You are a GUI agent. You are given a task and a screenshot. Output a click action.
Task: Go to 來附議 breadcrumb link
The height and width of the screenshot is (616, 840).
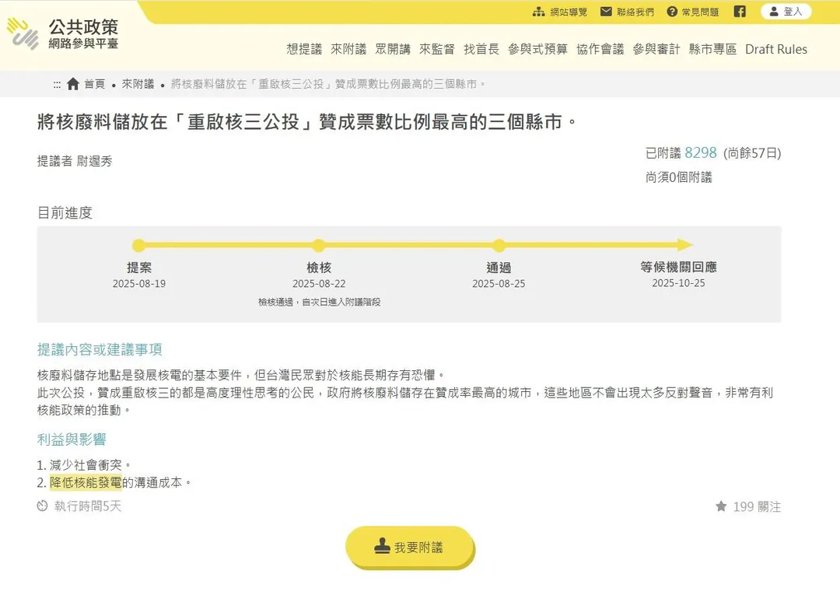(138, 84)
